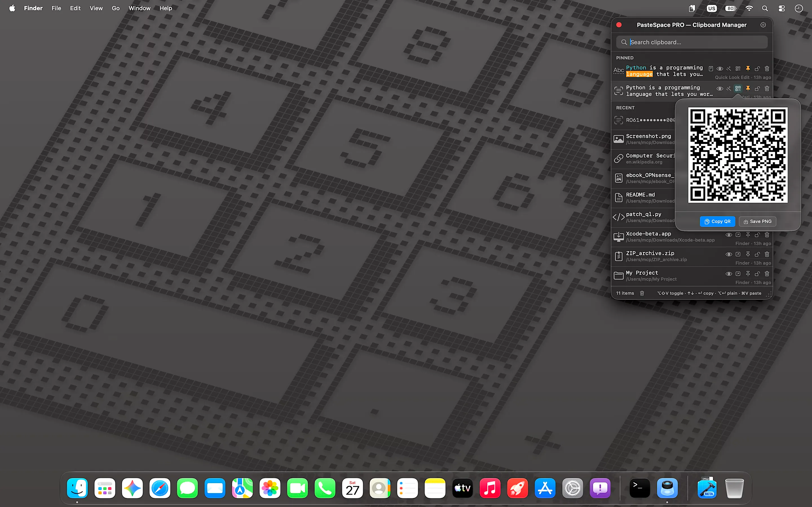Viewport: 812px width, 507px height.
Task: Click the Search clipboard field
Action: [692, 42]
